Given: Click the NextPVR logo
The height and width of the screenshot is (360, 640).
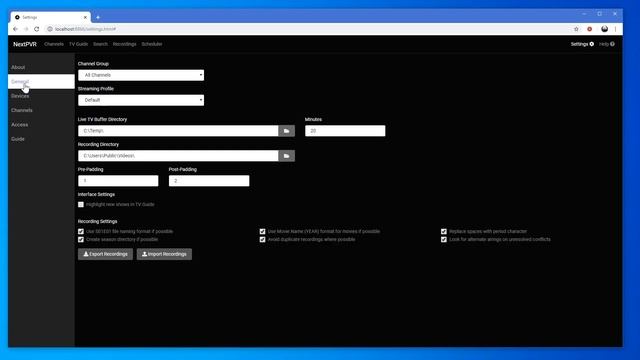Looking at the screenshot, I should pos(25,44).
